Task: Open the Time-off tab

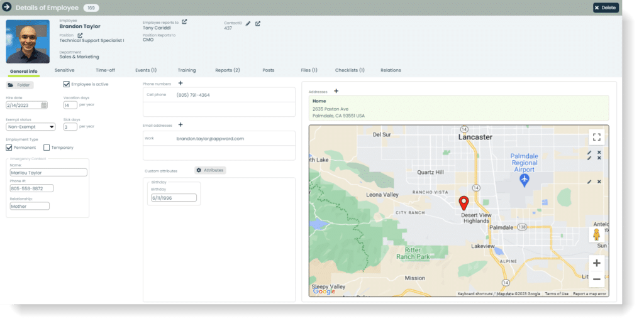Action: click(x=105, y=70)
